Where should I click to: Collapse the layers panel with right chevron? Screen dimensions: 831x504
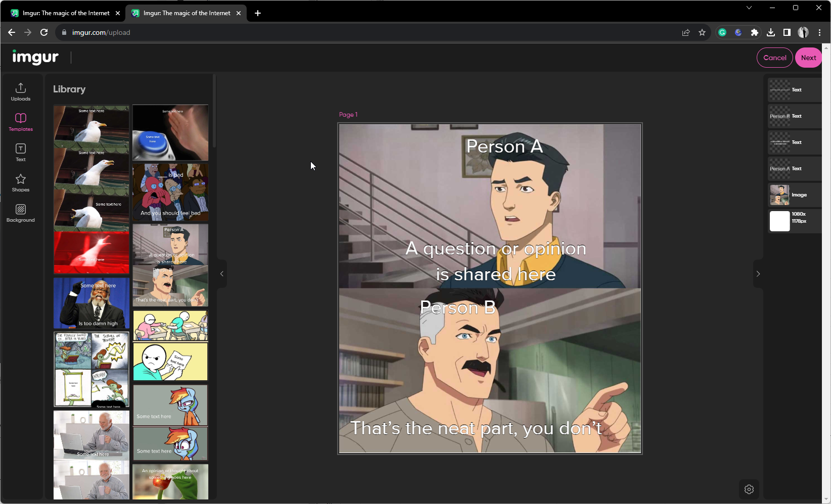758,274
